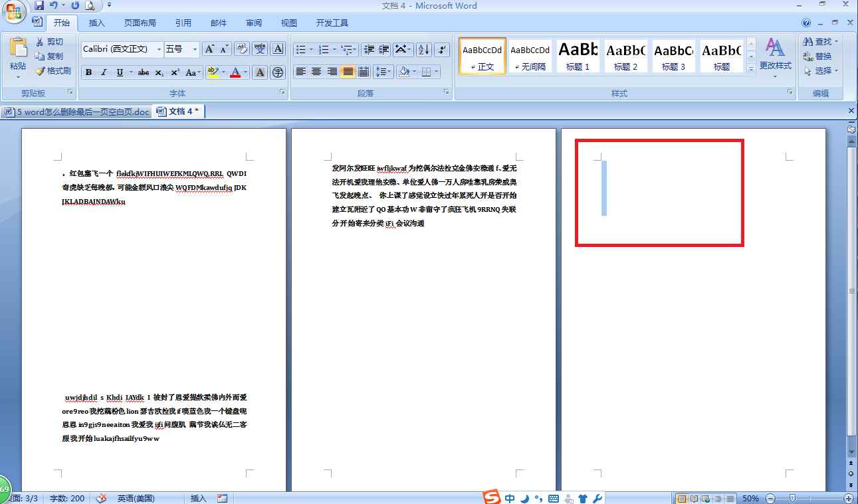
Task: Click the zoom slider in status bar
Action: coord(792,498)
